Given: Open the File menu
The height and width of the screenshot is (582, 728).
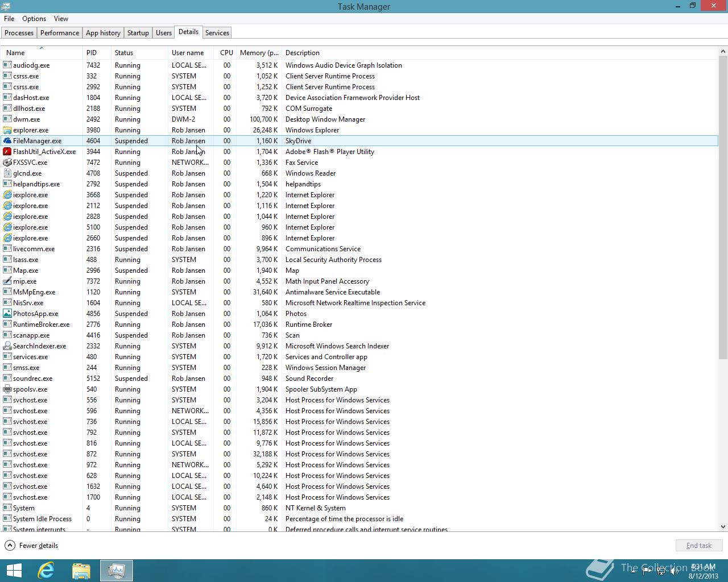Looking at the screenshot, I should (9, 19).
